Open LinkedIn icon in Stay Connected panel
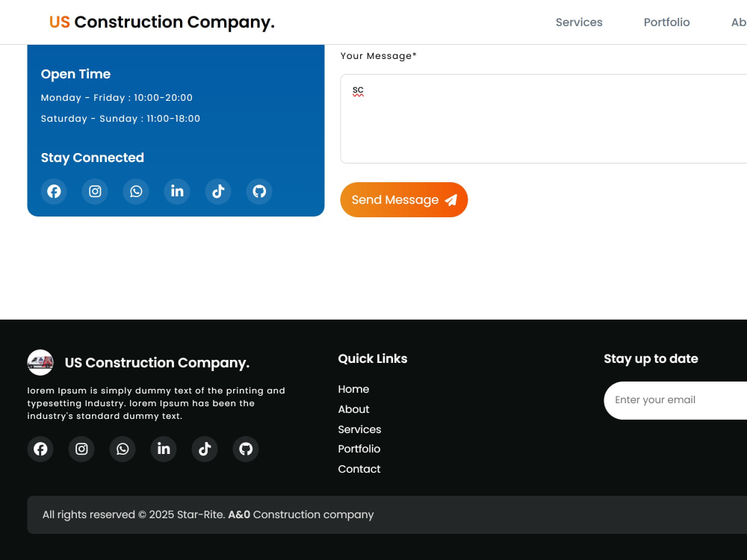The image size is (747, 560). pos(177,191)
